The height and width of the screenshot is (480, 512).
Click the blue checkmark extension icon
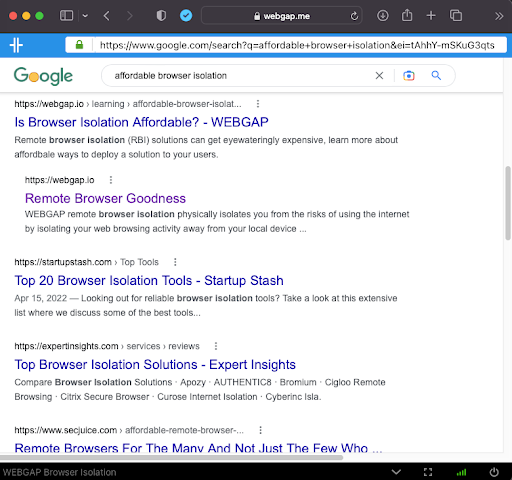pyautogui.click(x=186, y=16)
